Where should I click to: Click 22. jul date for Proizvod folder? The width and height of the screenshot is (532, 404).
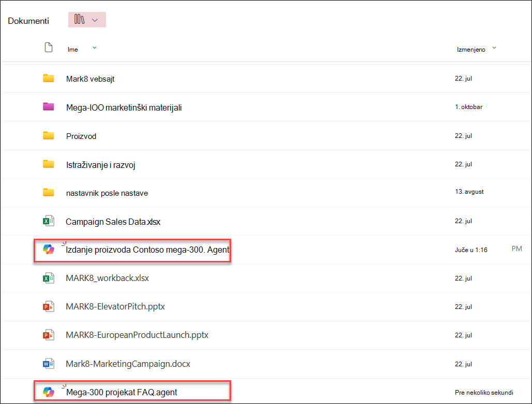click(x=463, y=135)
